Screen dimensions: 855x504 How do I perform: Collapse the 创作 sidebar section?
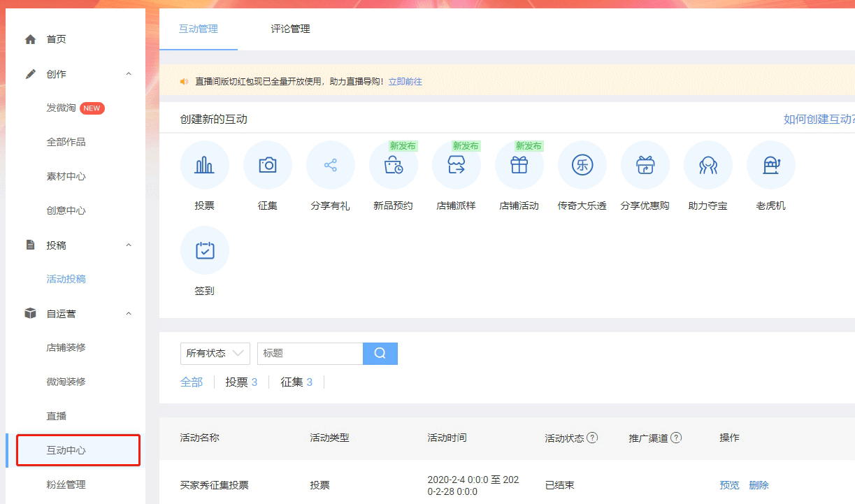pyautogui.click(x=129, y=74)
